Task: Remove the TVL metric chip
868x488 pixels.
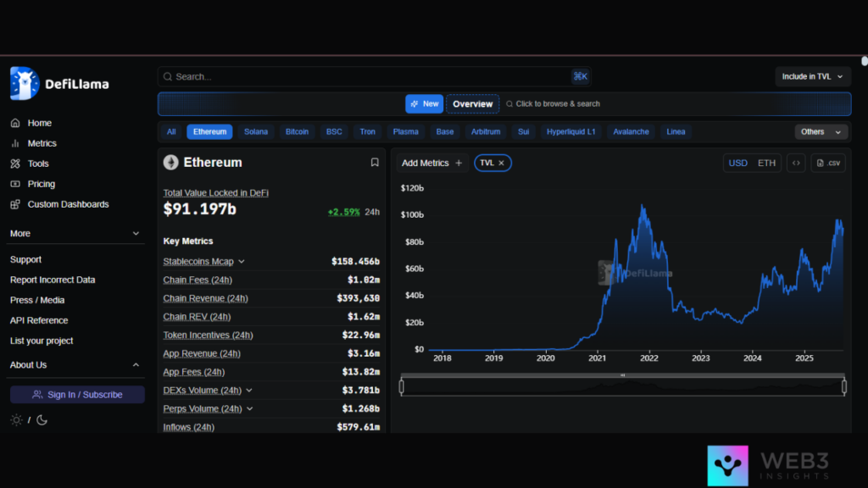Action: pyautogui.click(x=501, y=163)
